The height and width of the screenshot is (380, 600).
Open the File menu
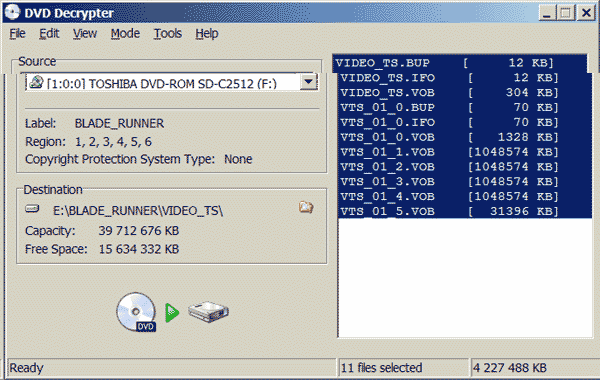click(17, 34)
